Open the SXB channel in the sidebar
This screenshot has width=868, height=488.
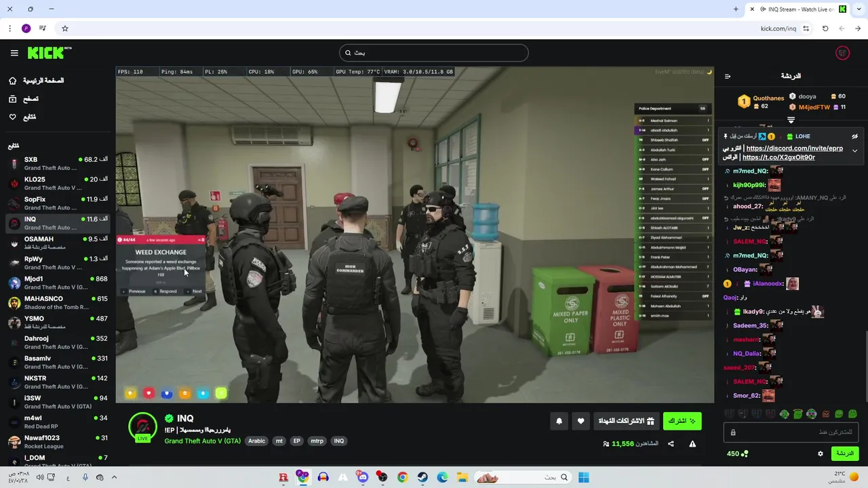click(x=58, y=163)
